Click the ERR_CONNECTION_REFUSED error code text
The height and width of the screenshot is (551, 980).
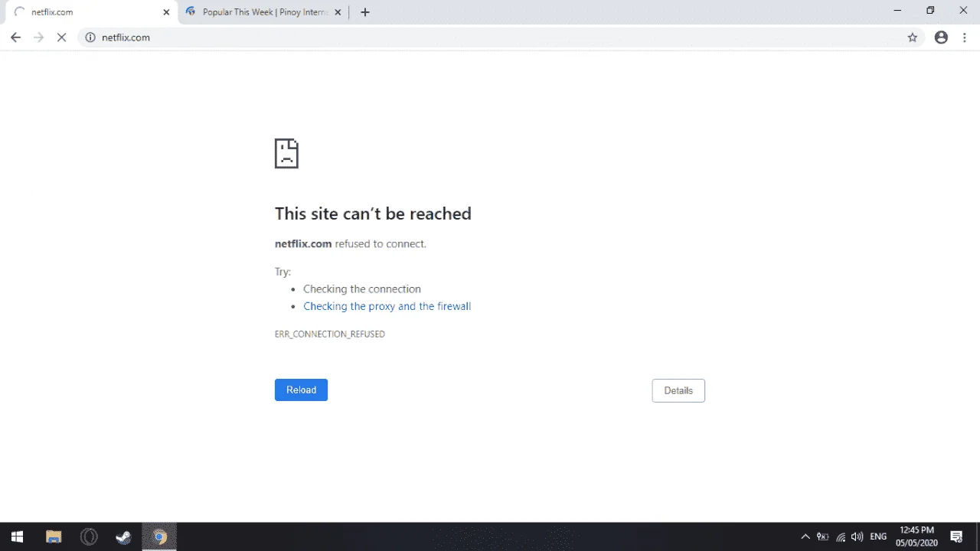pyautogui.click(x=330, y=334)
